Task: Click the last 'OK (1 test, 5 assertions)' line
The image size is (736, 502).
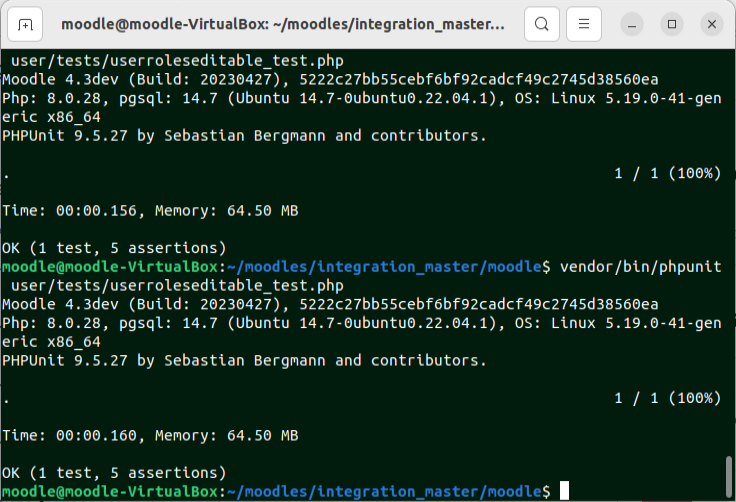Action: (x=114, y=473)
